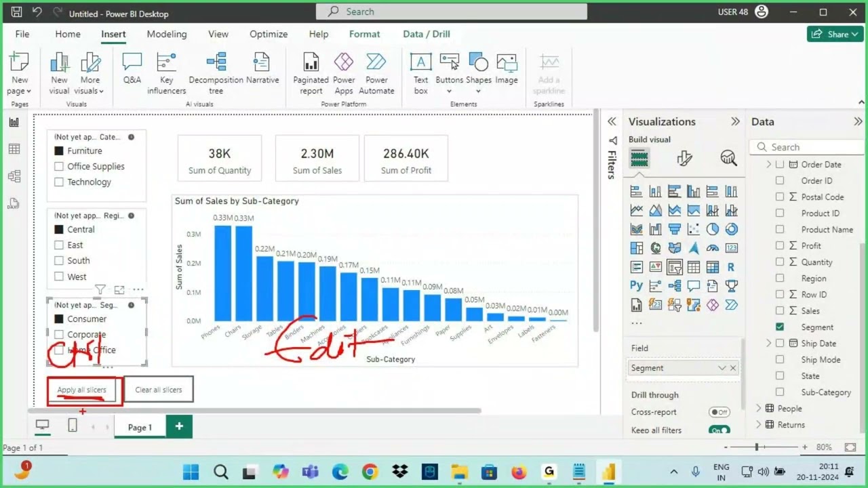The height and width of the screenshot is (488, 868).
Task: Check the Office Supplies slicer option
Action: pyautogui.click(x=59, y=167)
